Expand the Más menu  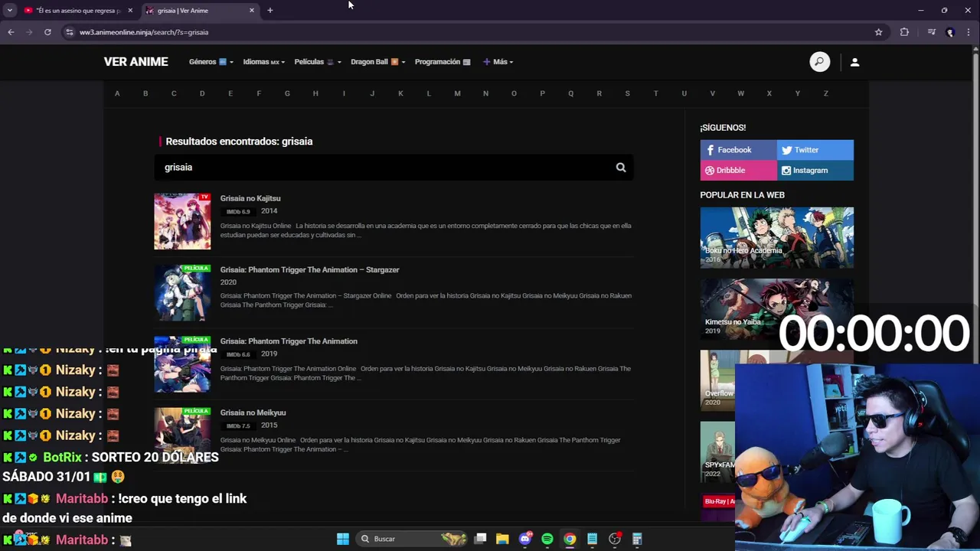pyautogui.click(x=498, y=62)
